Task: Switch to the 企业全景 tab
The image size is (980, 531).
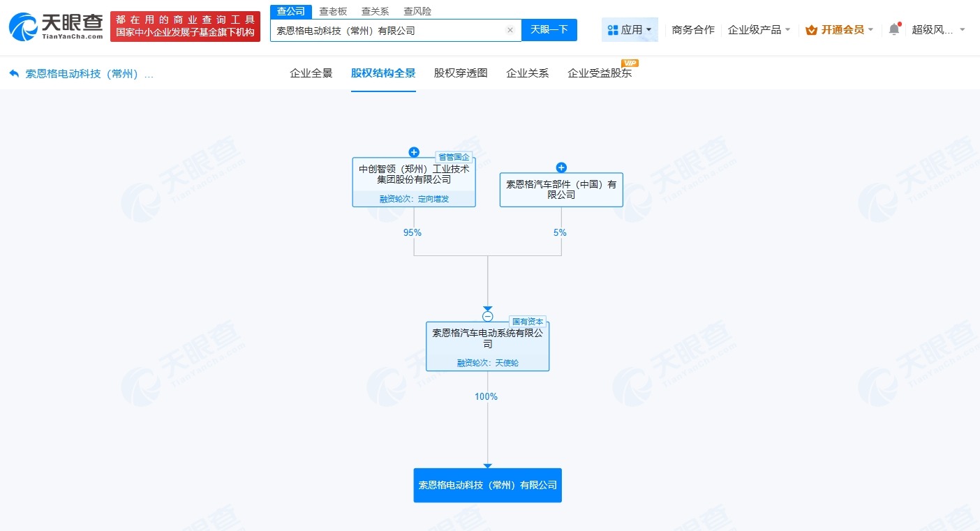Action: tap(311, 73)
